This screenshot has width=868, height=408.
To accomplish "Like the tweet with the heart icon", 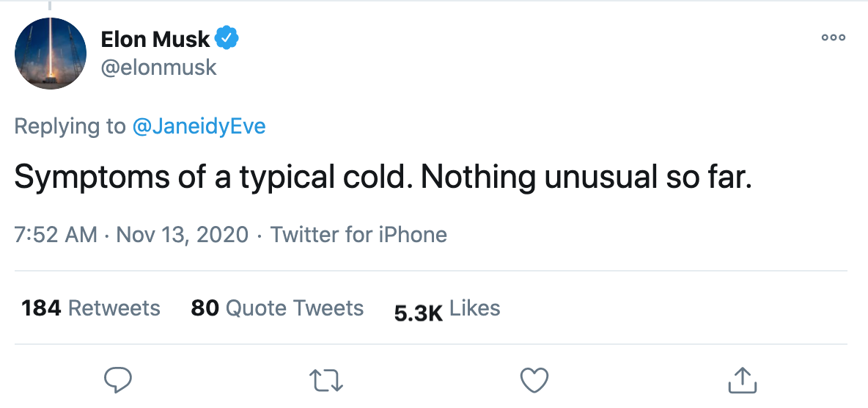I will 534,379.
